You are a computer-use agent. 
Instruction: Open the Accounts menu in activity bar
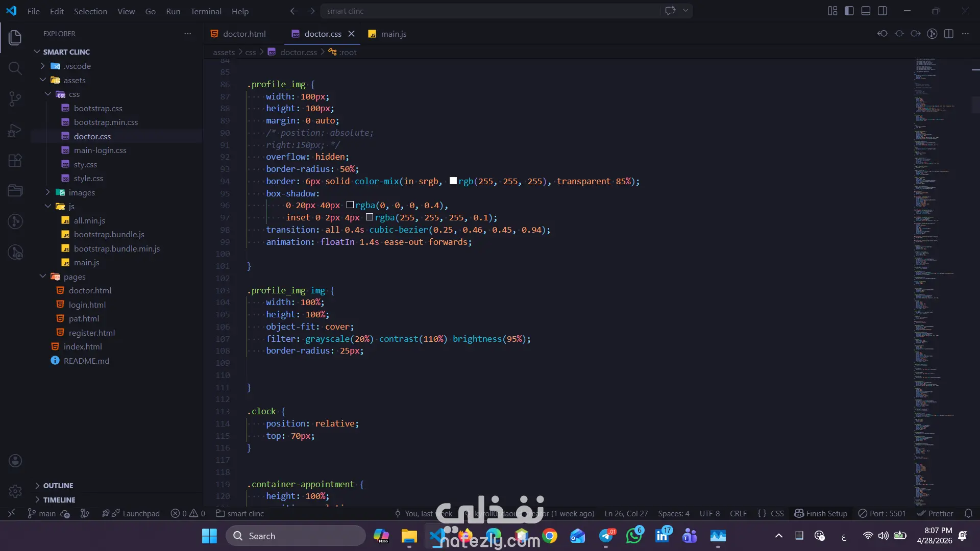pyautogui.click(x=15, y=461)
